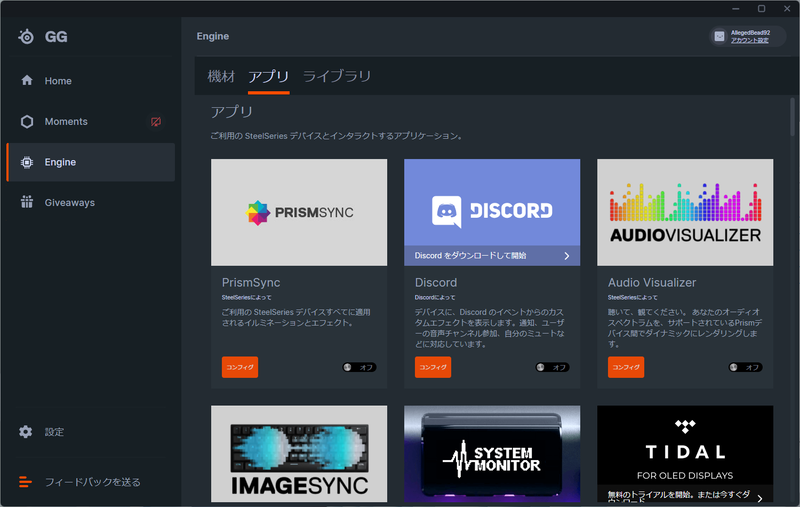Toggle the Discord app switch on
The width and height of the screenshot is (800, 507).
pos(552,367)
